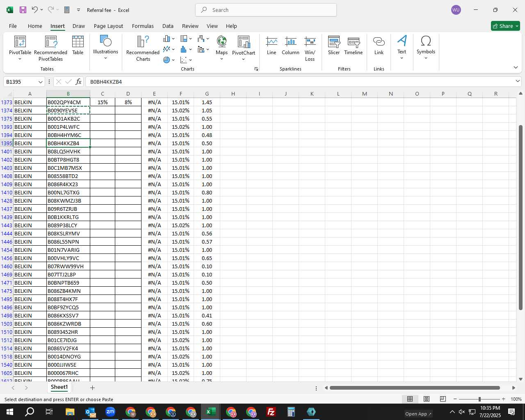The image size is (525, 420).
Task: Select Normal view icon in status bar
Action: tap(410, 399)
